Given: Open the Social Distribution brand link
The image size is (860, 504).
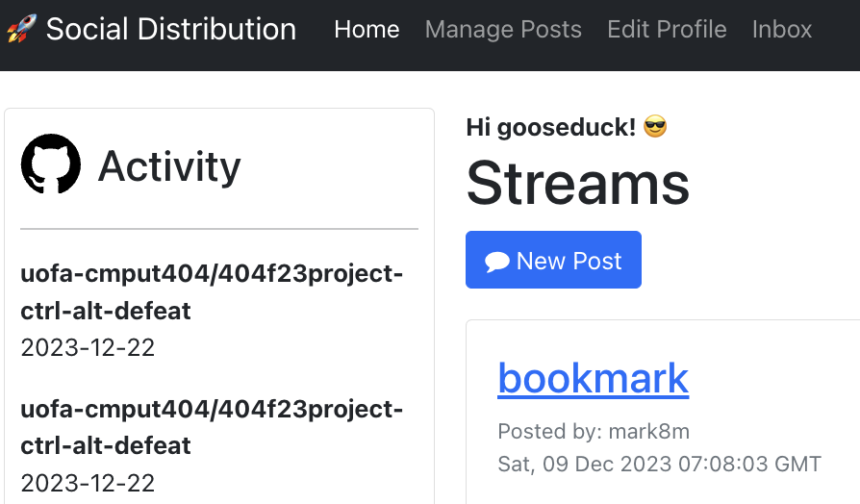Looking at the screenshot, I should click(x=170, y=30).
